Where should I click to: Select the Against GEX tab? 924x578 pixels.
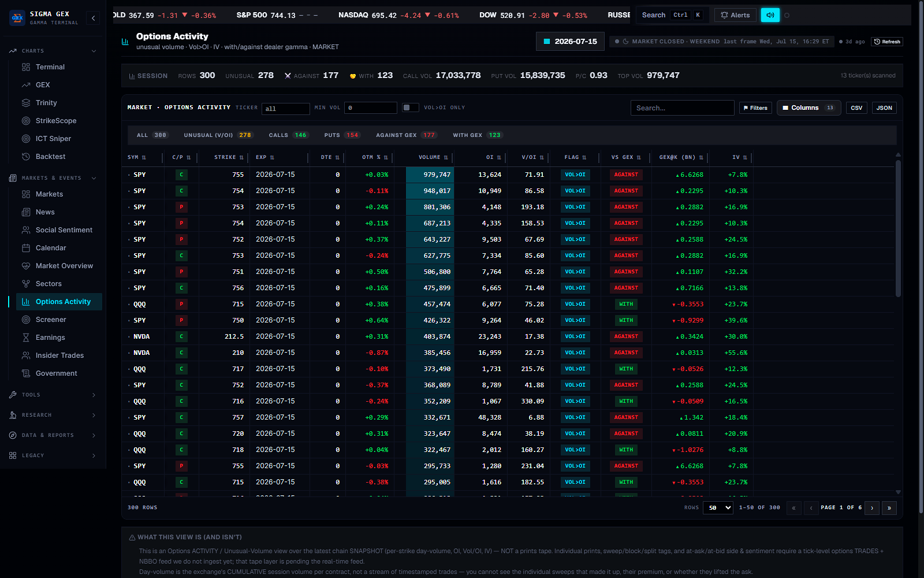(x=406, y=135)
